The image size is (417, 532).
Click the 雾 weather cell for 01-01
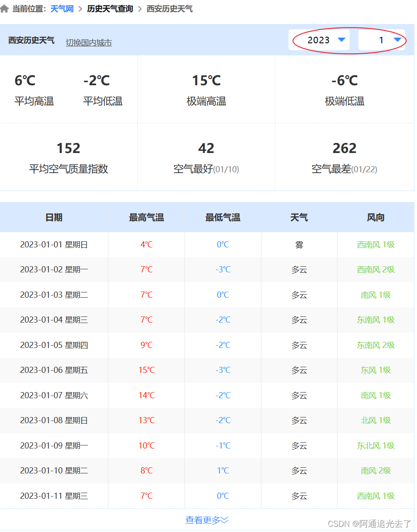coord(299,245)
